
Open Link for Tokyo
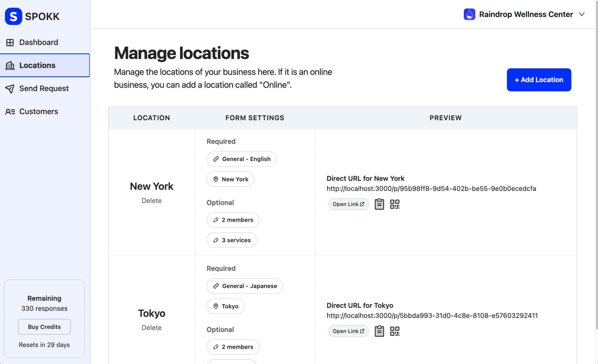pyautogui.click(x=348, y=331)
